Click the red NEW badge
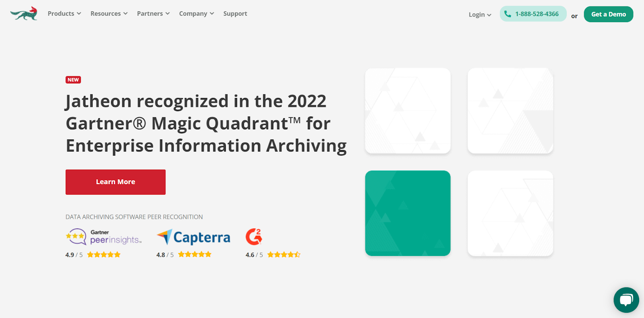Viewport: 644px width, 318px height. [x=73, y=80]
